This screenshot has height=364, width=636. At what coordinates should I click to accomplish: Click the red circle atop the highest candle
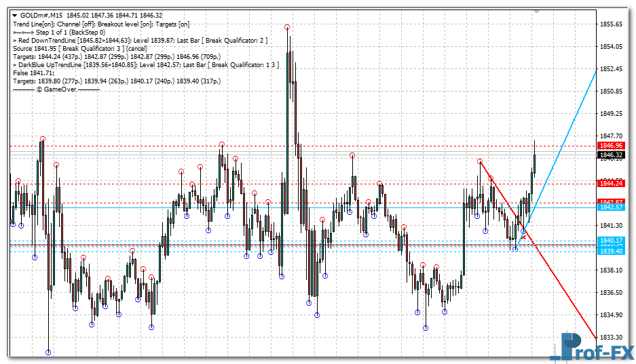point(287,27)
